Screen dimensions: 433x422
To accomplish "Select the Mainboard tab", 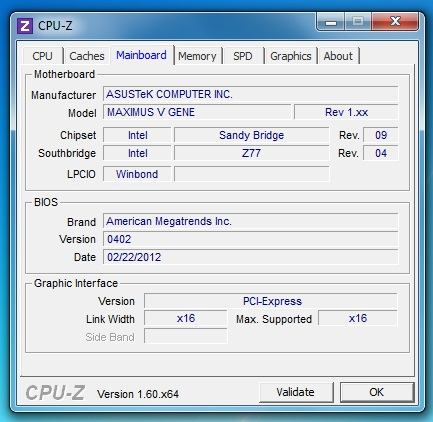I will point(141,55).
